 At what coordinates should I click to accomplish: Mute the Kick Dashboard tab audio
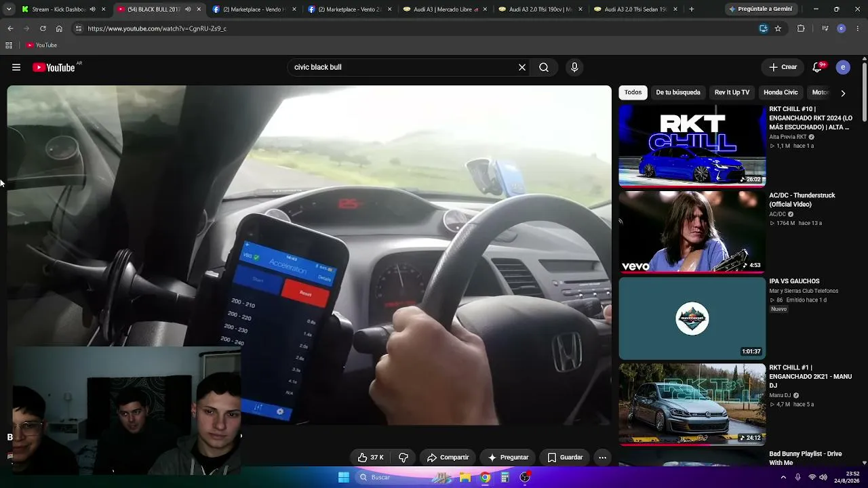(x=92, y=9)
